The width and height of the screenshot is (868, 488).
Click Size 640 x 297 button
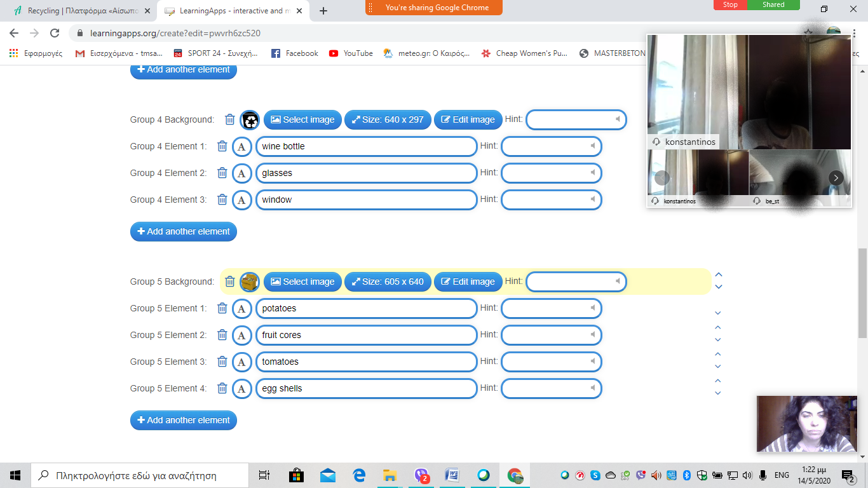[388, 119]
